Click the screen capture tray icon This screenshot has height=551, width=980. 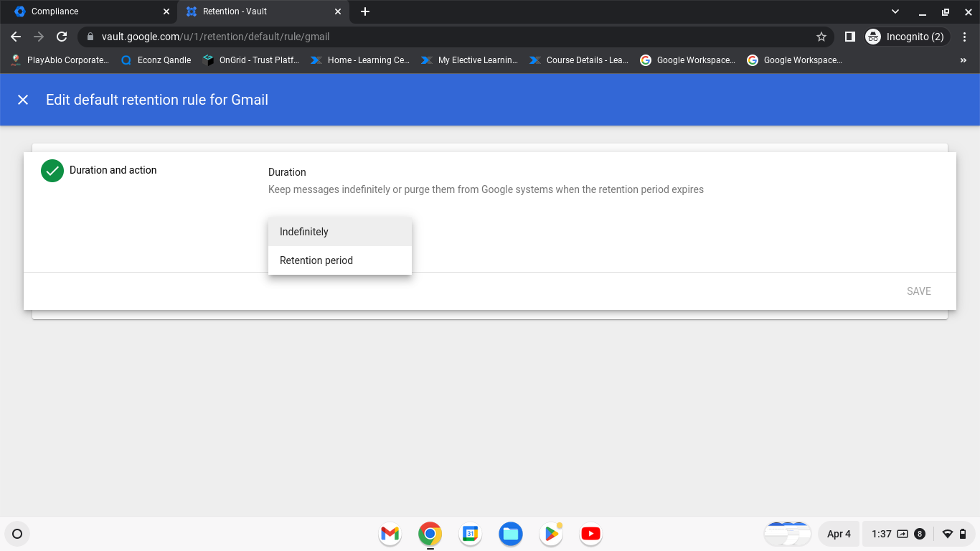(x=903, y=534)
